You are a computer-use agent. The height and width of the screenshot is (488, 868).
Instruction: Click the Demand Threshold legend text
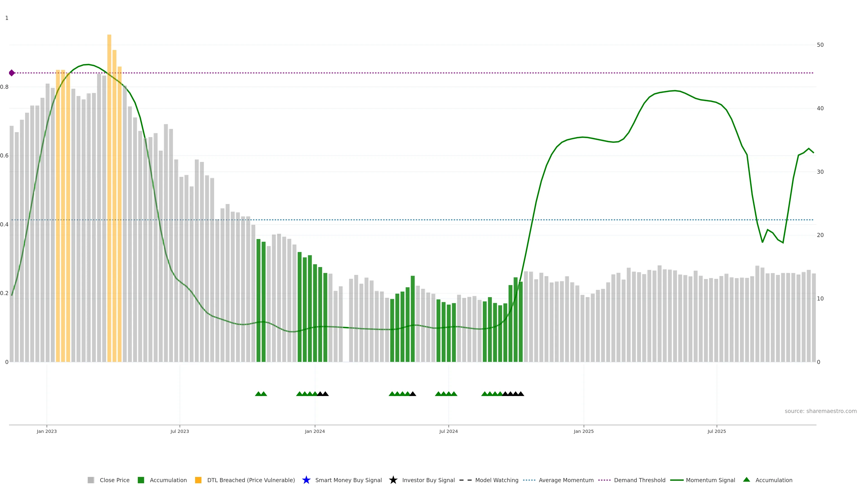click(639, 480)
